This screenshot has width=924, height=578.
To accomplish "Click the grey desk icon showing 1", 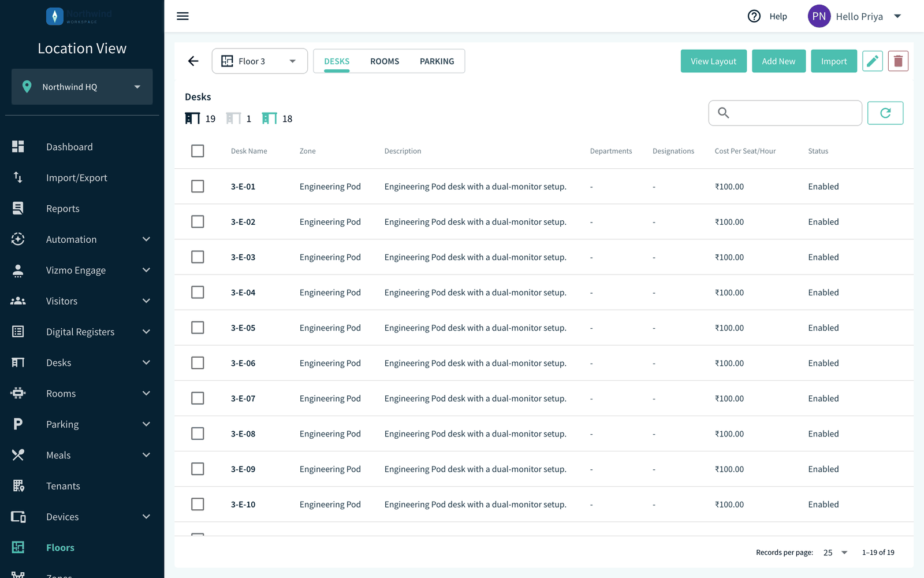I will coord(233,118).
